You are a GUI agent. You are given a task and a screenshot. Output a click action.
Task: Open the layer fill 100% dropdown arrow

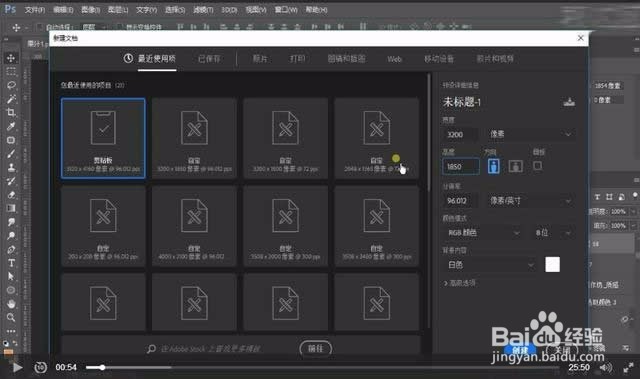click(633, 225)
